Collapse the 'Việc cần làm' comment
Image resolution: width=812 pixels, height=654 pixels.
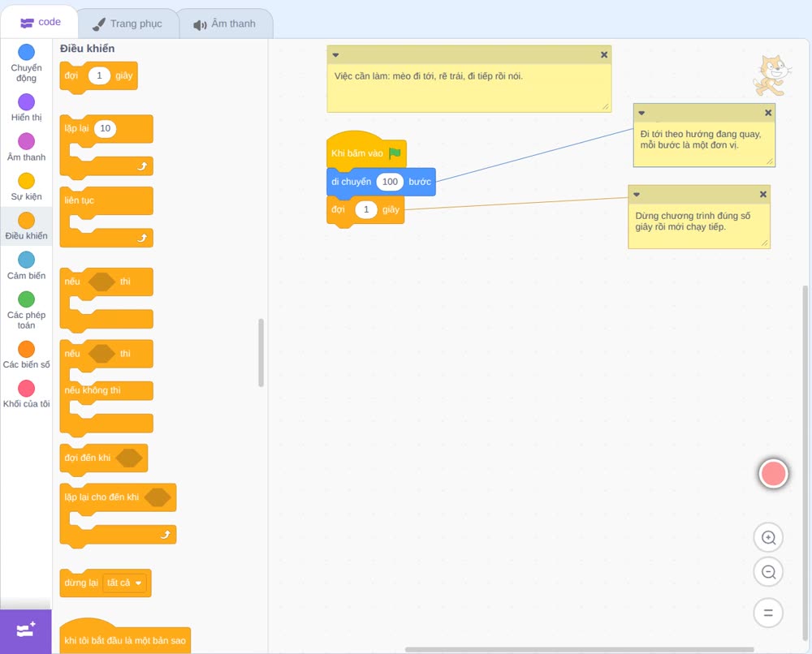click(335, 55)
